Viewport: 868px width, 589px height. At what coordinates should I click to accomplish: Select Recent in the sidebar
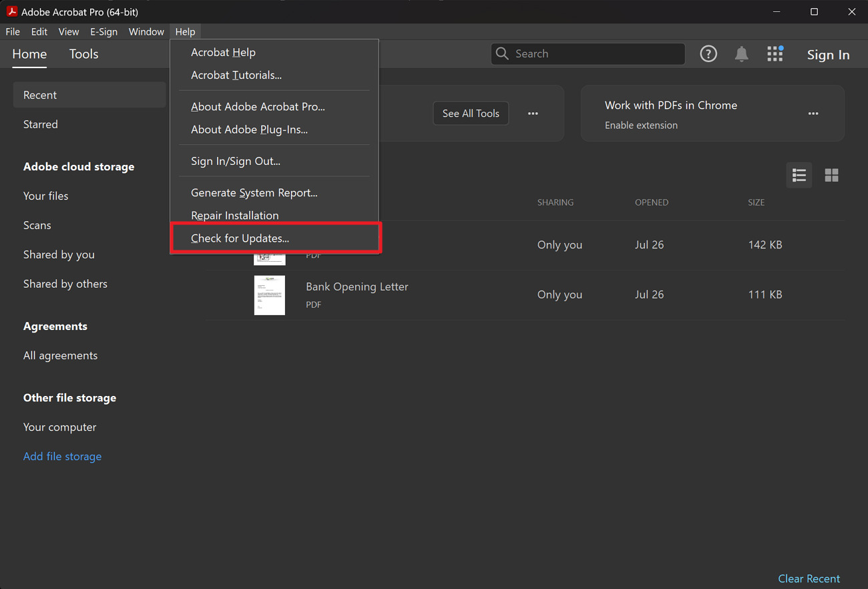click(x=89, y=95)
